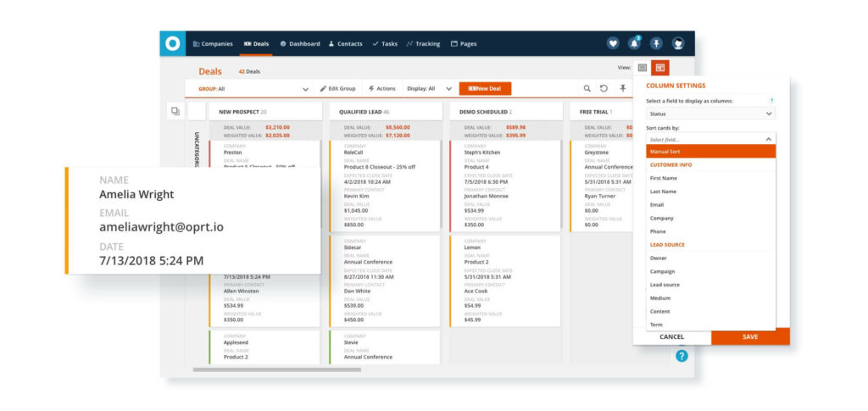Click the Qualified Lead column header
The width and height of the screenshot is (868, 411).
coord(386,111)
